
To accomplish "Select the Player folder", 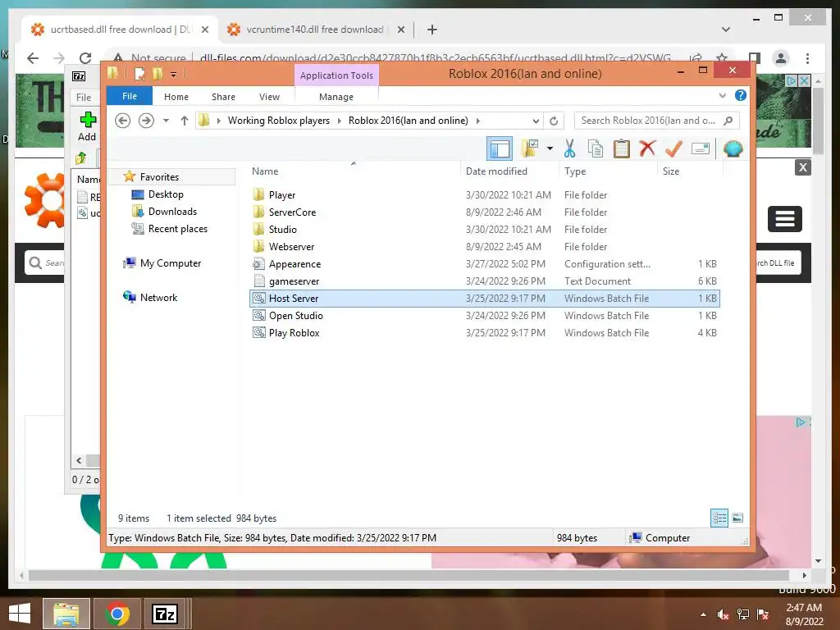I will click(484, 195).
